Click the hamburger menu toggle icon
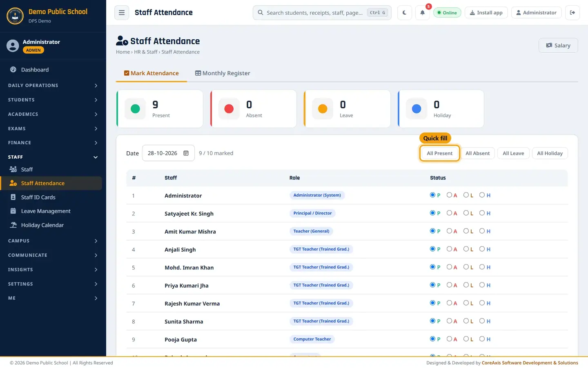This screenshot has width=588, height=368. (x=122, y=13)
